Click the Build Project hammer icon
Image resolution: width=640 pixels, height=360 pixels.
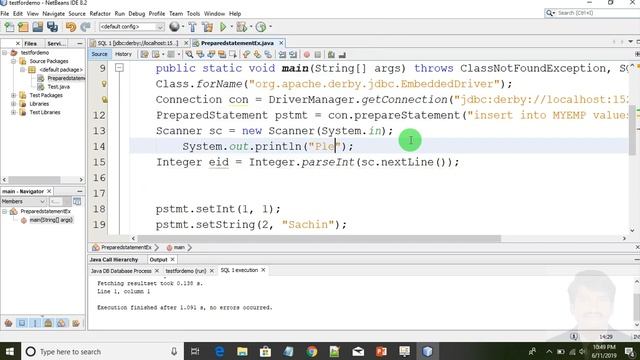[x=192, y=27]
